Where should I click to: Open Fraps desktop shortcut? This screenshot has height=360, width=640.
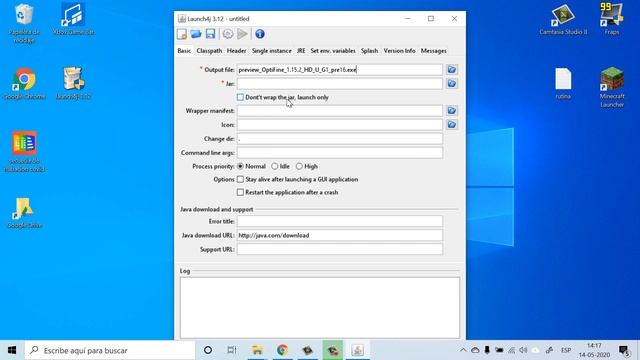612,19
